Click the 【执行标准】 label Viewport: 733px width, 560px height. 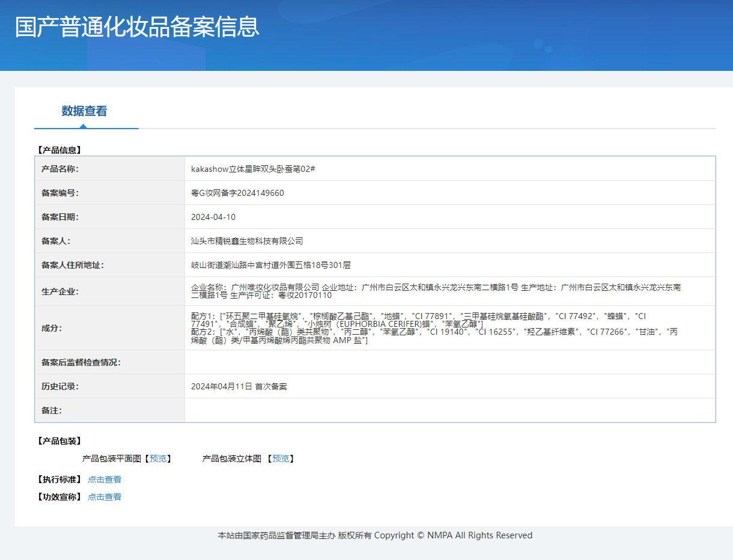[x=59, y=479]
